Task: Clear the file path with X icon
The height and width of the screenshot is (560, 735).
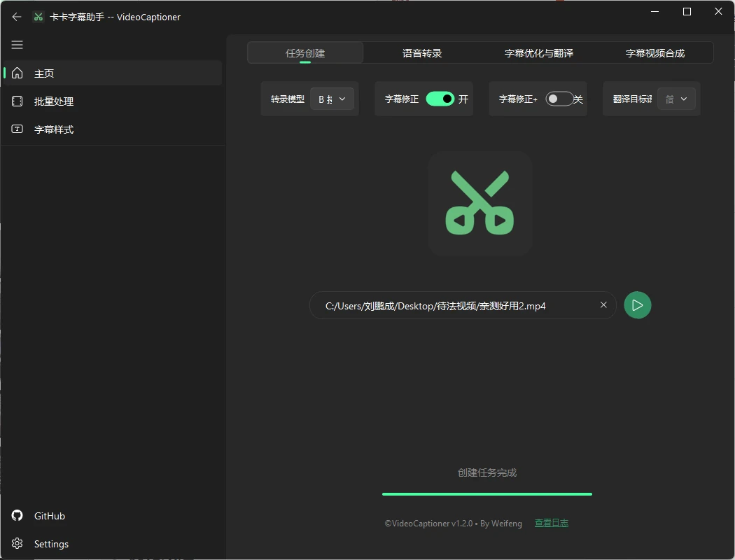Action: pos(603,305)
